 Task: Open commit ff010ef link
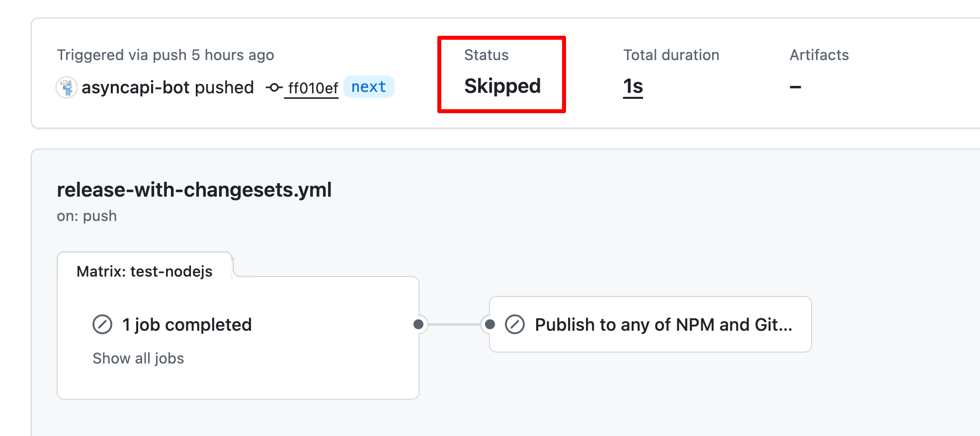(313, 88)
